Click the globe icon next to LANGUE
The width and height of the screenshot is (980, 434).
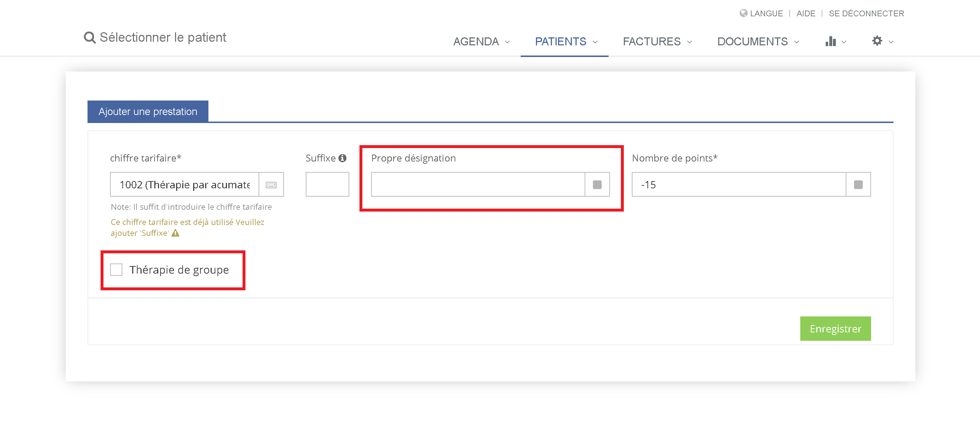point(743,13)
